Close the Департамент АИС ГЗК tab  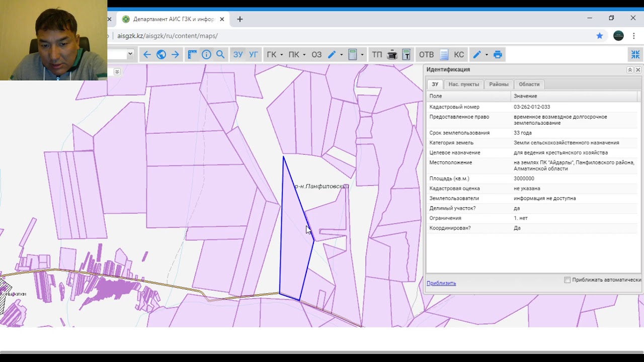click(x=222, y=19)
